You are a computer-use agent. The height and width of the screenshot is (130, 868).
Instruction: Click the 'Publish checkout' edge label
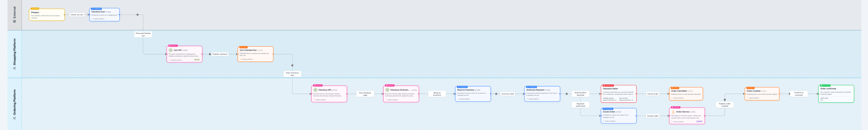coord(220,54)
